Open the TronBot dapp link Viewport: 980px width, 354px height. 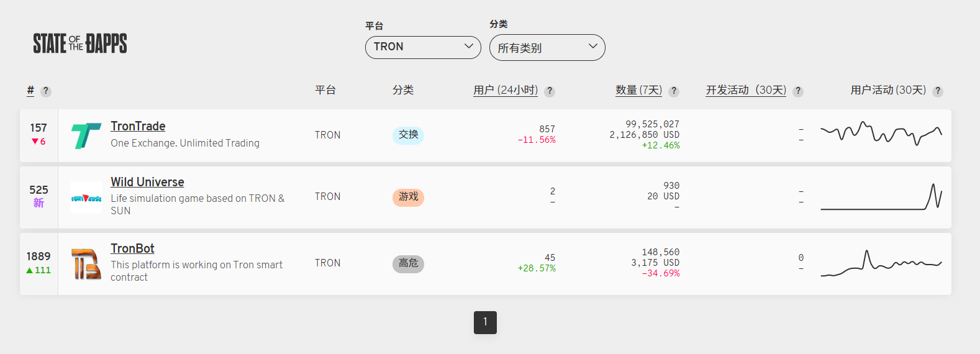(132, 248)
